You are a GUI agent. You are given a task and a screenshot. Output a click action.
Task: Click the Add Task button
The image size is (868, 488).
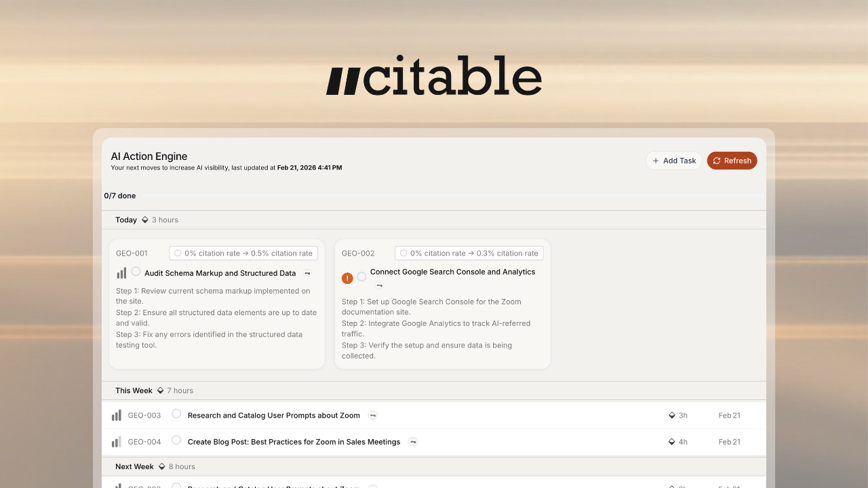click(x=674, y=161)
